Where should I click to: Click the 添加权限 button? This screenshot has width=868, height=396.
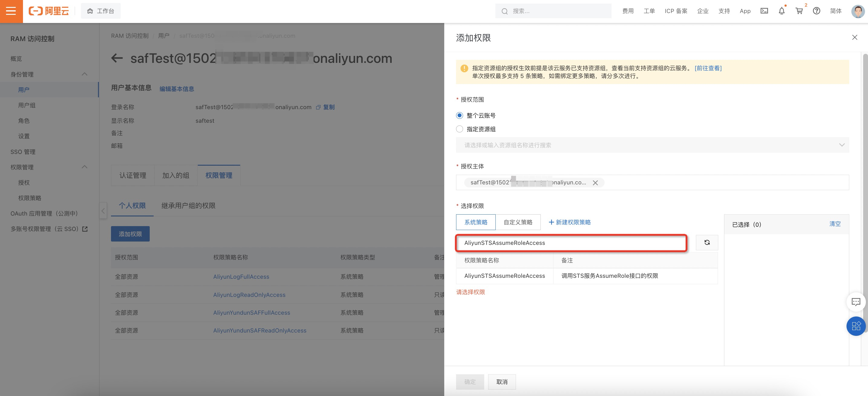click(x=130, y=234)
